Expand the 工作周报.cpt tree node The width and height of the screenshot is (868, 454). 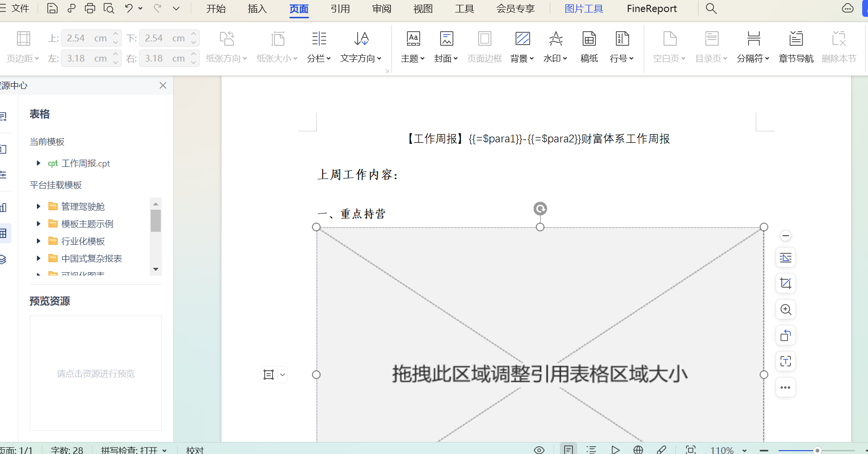39,163
